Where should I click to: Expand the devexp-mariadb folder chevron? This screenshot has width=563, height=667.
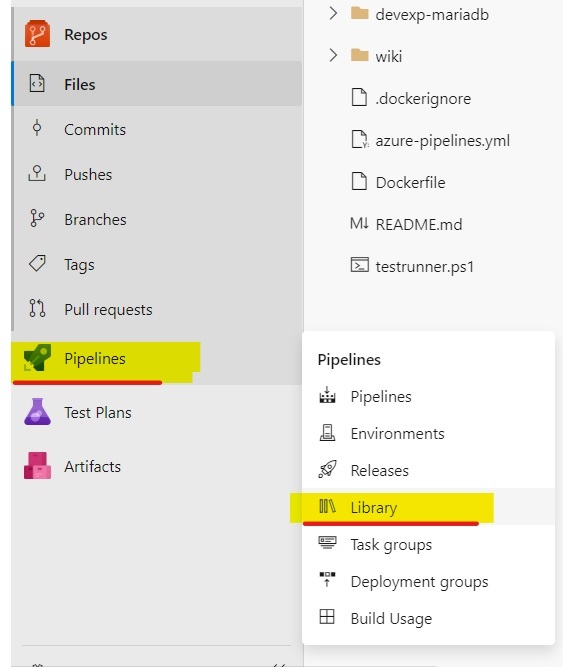(x=333, y=13)
